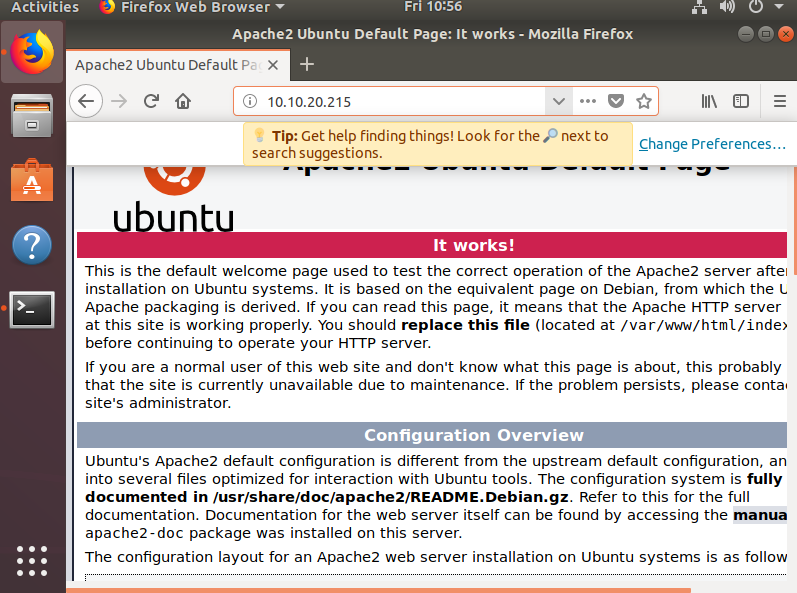Launch Firefox from the Ubuntu dock
Image resolution: width=797 pixels, height=593 pixels.
tap(32, 52)
